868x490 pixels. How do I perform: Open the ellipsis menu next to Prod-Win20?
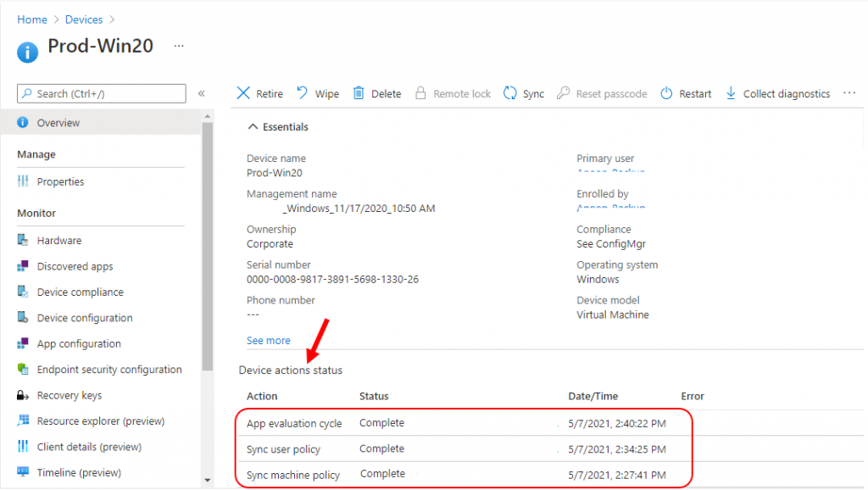point(178,46)
